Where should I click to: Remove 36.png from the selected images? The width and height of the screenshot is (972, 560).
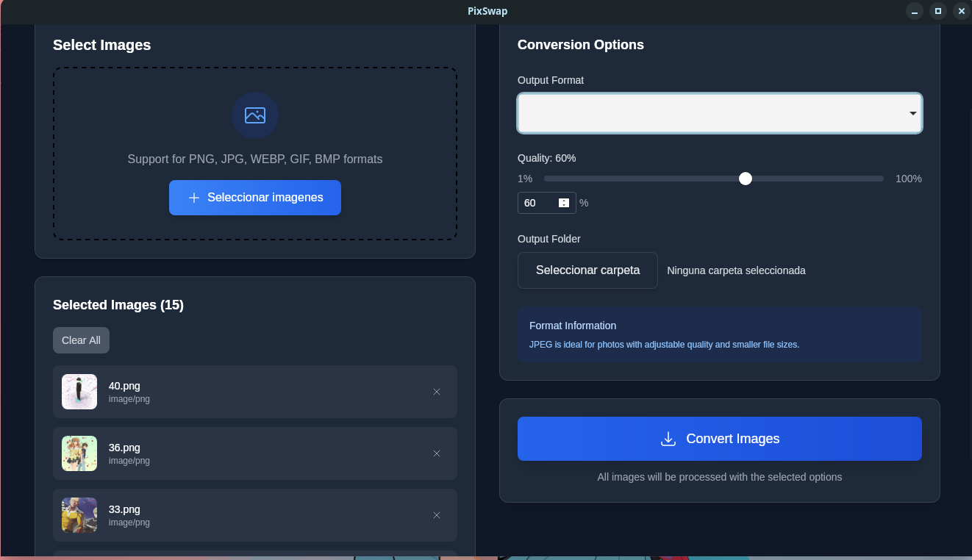[x=437, y=453]
